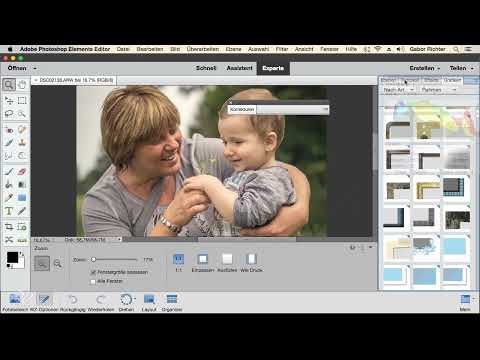Open the Drehen rotate dropdown arrow
Viewport: 480px width, 360px height.
click(x=135, y=298)
